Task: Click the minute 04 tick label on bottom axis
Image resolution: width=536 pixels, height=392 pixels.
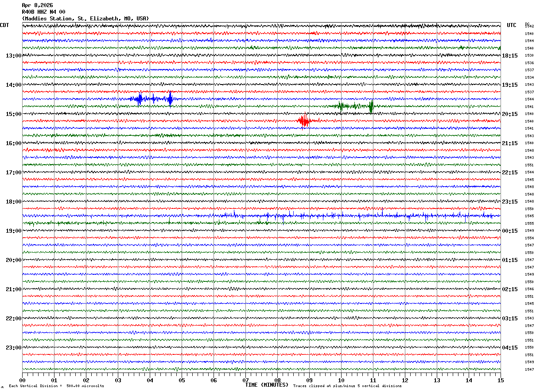Action: 150,380
